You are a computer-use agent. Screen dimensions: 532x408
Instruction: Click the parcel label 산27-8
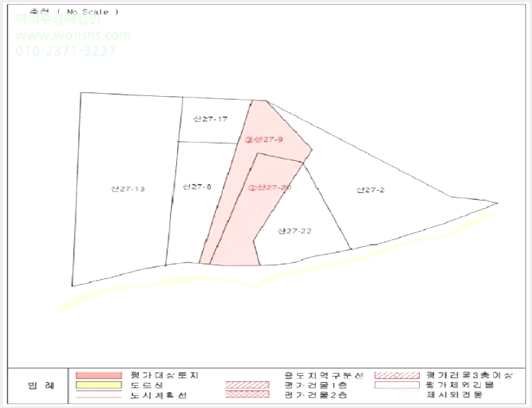click(x=197, y=187)
